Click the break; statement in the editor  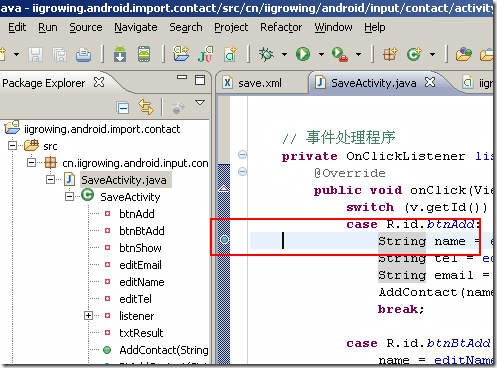pos(401,309)
